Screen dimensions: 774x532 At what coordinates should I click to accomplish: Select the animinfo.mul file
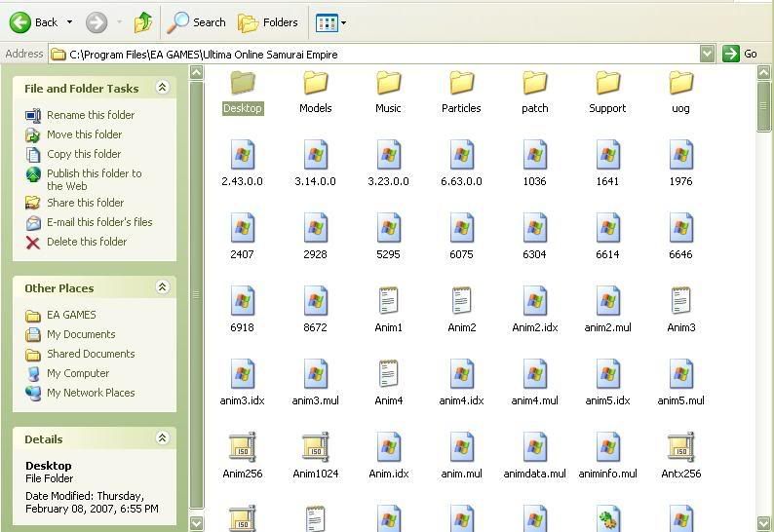[607, 456]
